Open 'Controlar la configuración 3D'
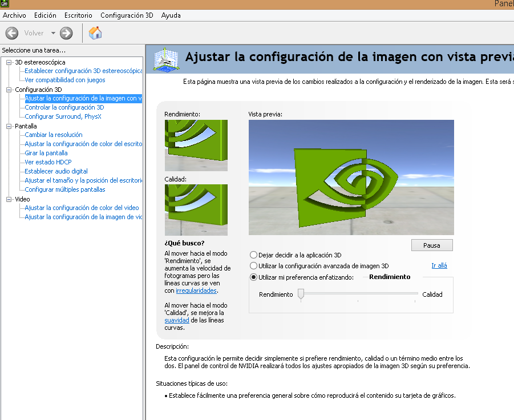Viewport: 514px width, 420px height. click(x=64, y=107)
